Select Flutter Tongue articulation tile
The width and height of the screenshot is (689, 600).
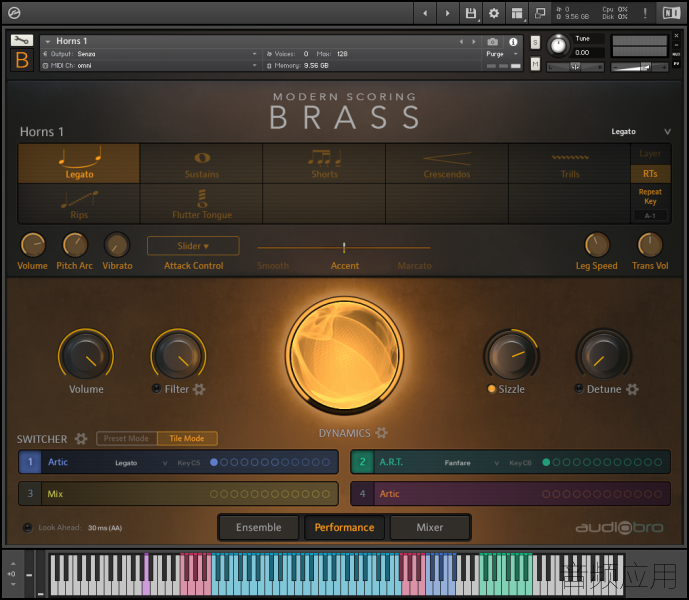click(x=202, y=204)
